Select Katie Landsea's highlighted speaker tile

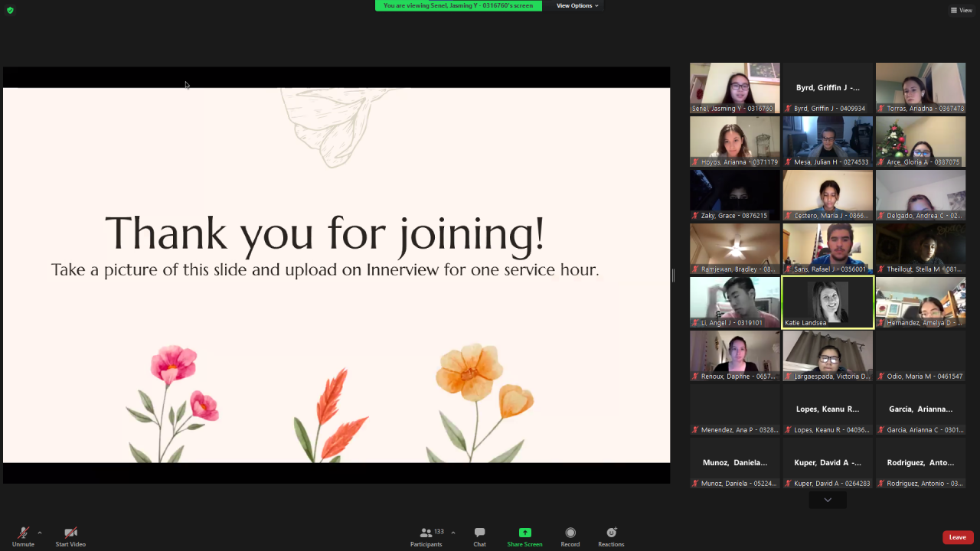tap(828, 302)
